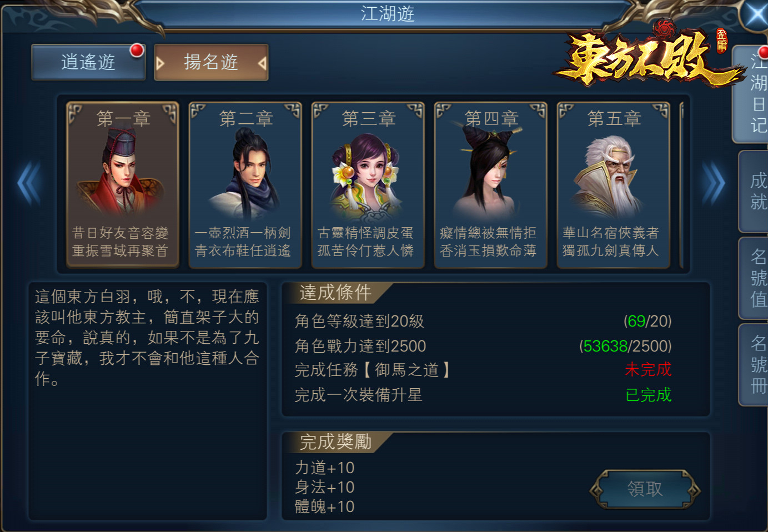
Task: Open the 名號冊 side tab
Action: click(x=755, y=365)
